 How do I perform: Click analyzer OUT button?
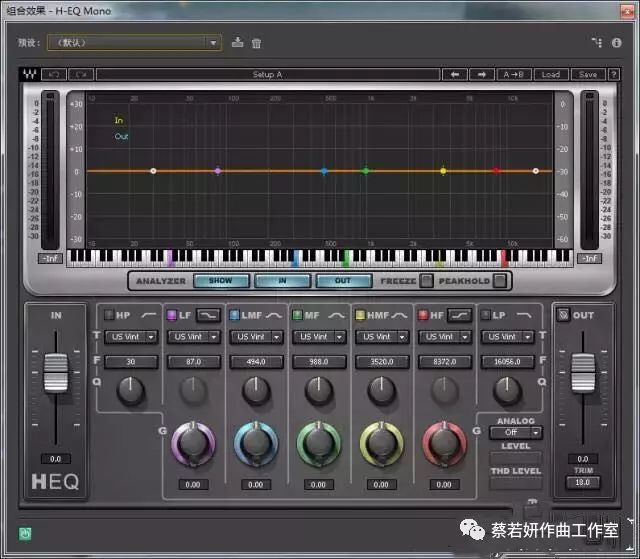[x=343, y=281]
